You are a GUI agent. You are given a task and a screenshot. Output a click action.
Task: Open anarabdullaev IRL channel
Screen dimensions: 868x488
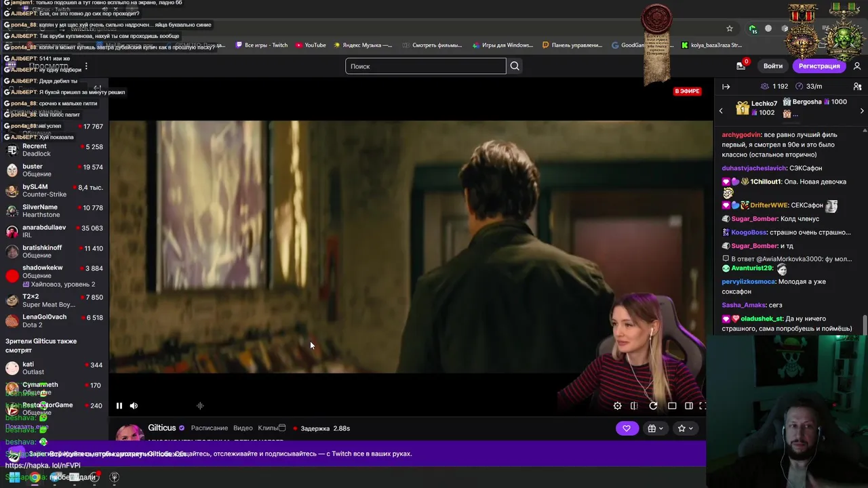[x=54, y=231]
